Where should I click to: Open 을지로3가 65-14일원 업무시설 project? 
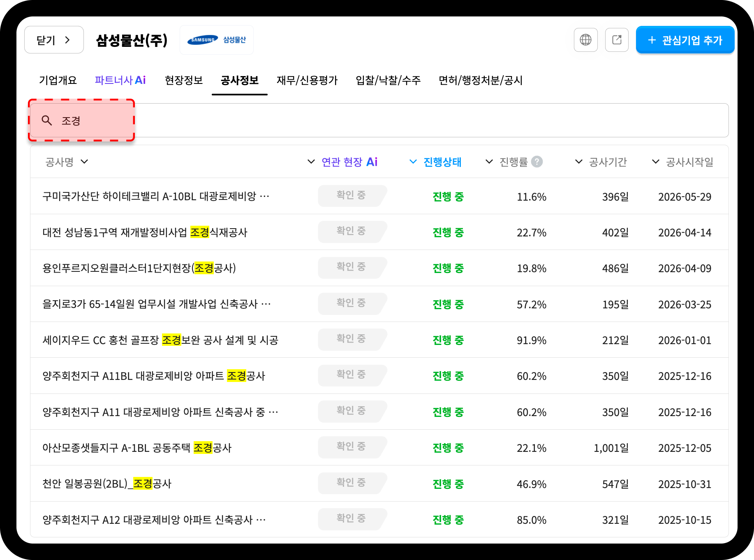pyautogui.click(x=379, y=304)
